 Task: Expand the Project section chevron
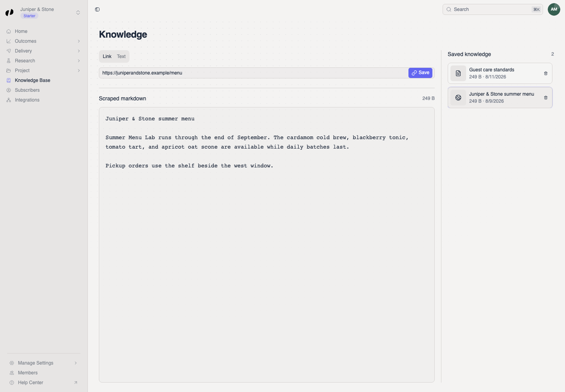pos(79,71)
